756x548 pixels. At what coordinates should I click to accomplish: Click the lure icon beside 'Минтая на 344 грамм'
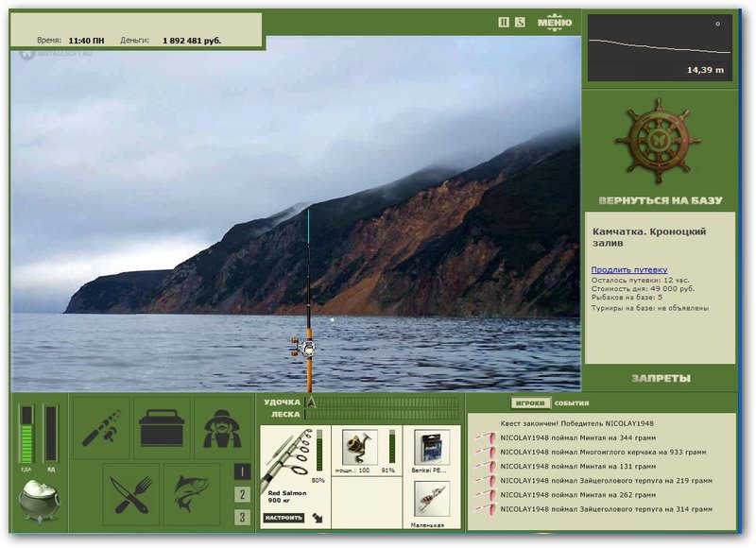pos(487,437)
